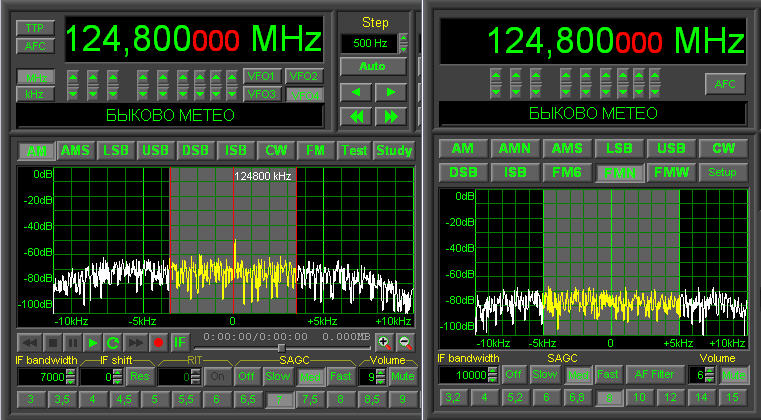This screenshot has height=420, width=761.
Task: Switch left receiver to USB mode
Action: (x=155, y=151)
